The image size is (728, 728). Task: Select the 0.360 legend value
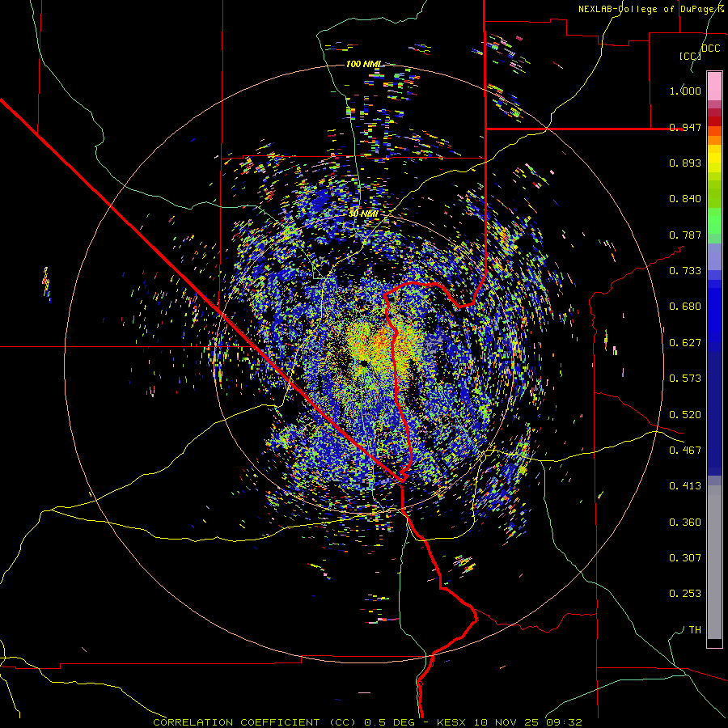pos(685,523)
